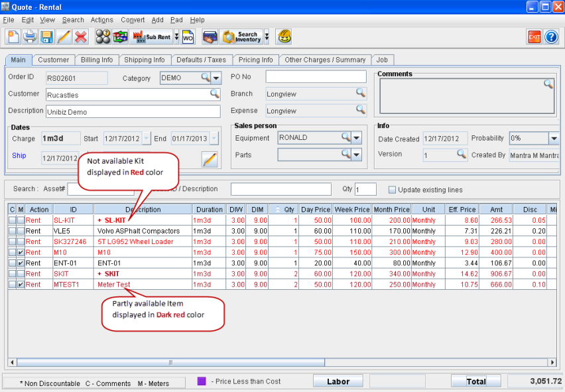The height and width of the screenshot is (392, 565).
Task: Open the End date dropdown
Action: point(214,139)
